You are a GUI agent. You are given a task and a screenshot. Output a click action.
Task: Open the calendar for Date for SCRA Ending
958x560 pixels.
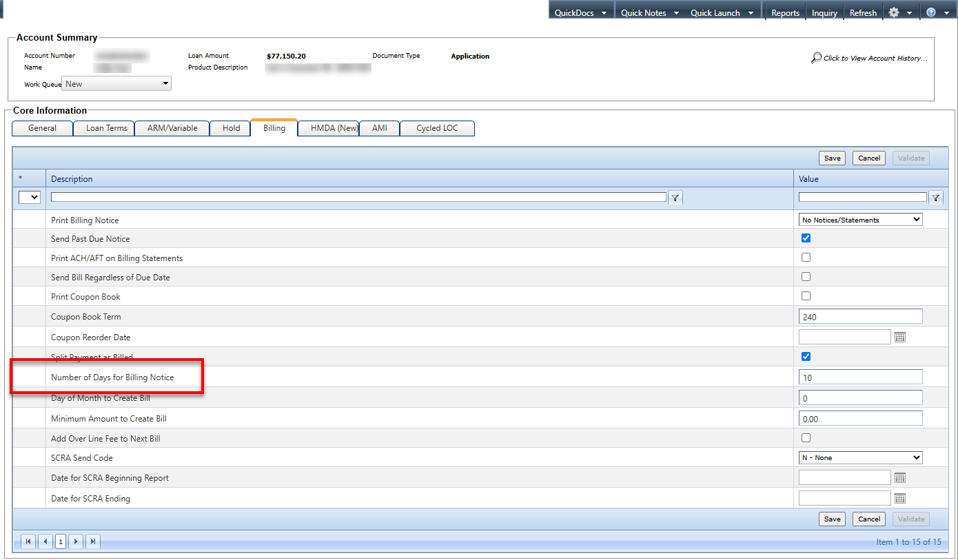pyautogui.click(x=900, y=498)
